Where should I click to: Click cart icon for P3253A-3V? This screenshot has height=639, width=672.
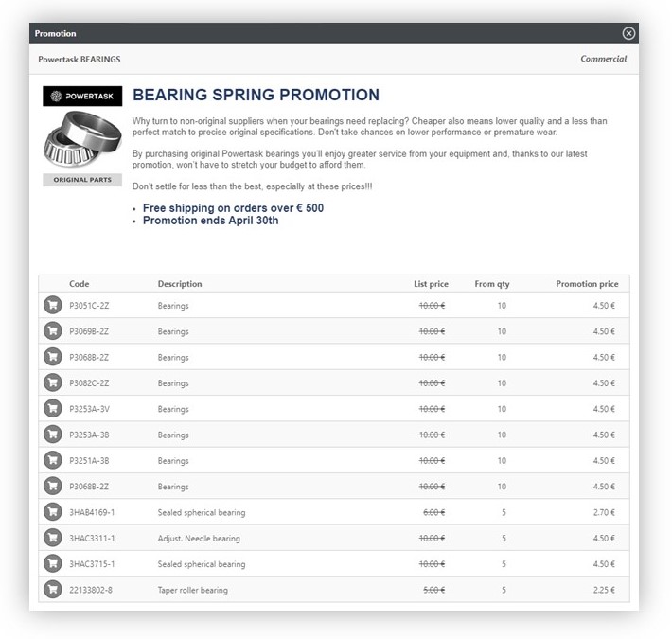(x=53, y=409)
